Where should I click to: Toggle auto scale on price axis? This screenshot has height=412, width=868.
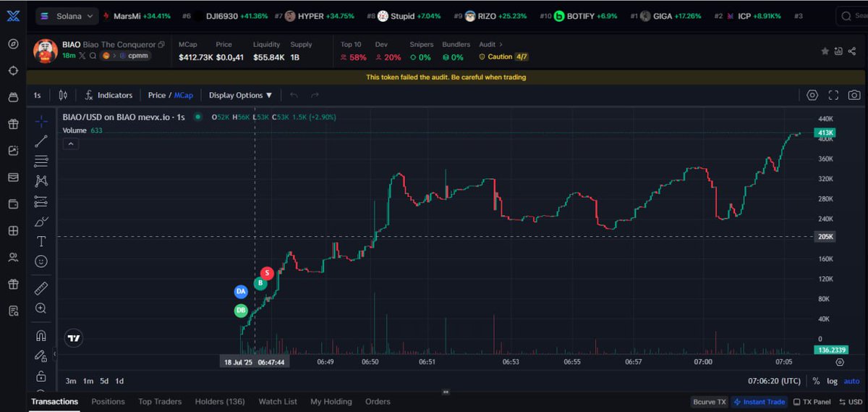point(851,381)
